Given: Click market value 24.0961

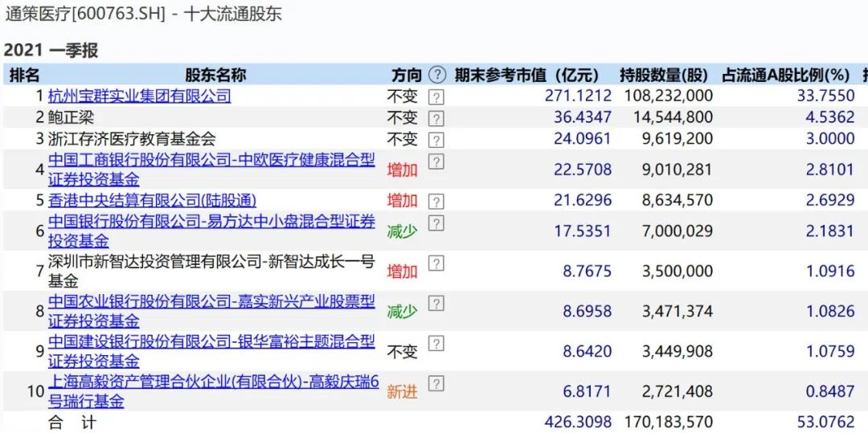Looking at the screenshot, I should click(x=583, y=138).
